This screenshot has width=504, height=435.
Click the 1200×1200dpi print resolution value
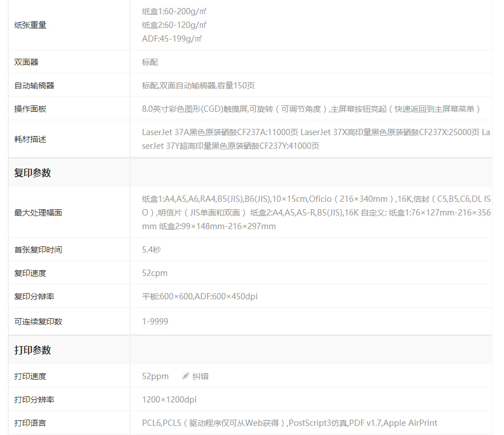pyautogui.click(x=169, y=400)
